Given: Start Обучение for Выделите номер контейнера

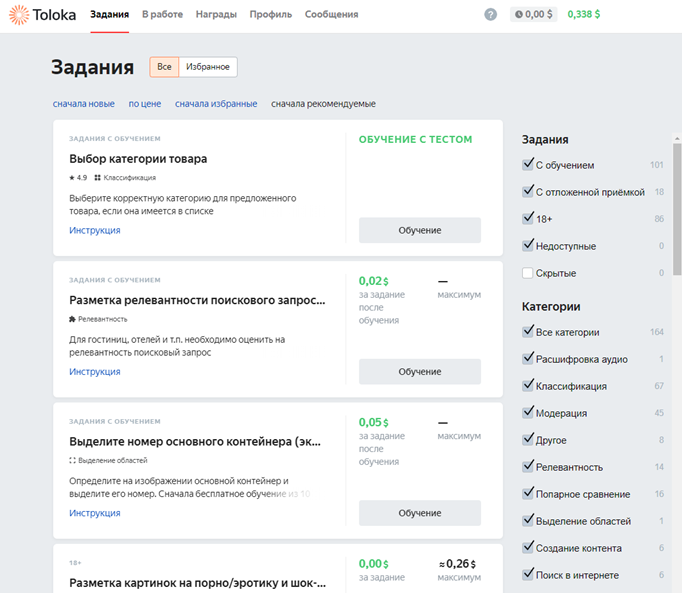Looking at the screenshot, I should pyautogui.click(x=420, y=513).
